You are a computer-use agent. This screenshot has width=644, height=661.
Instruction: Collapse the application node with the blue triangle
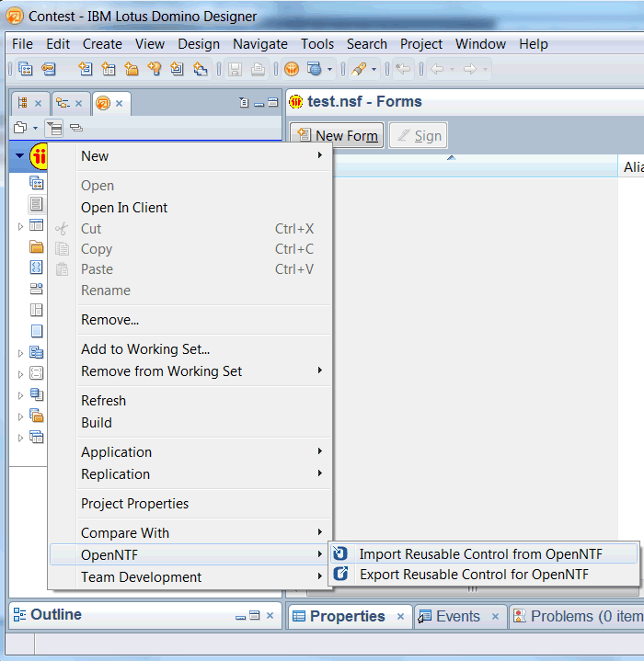[x=19, y=156]
